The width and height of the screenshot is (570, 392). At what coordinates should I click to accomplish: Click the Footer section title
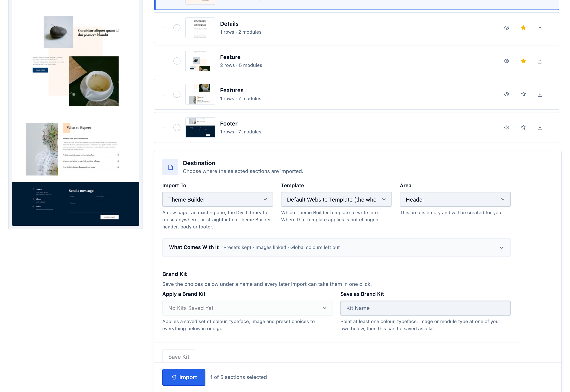tap(229, 124)
